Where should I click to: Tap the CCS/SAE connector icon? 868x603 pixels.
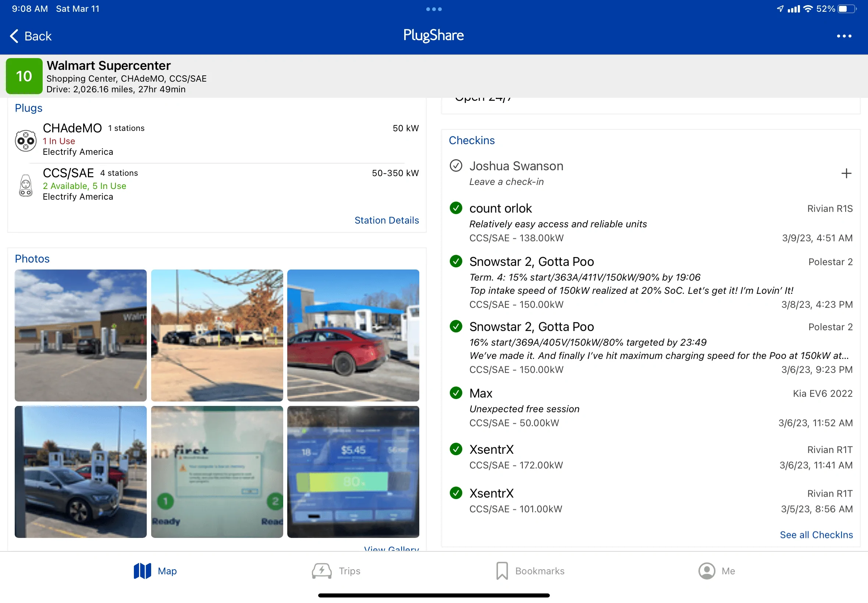(x=26, y=186)
